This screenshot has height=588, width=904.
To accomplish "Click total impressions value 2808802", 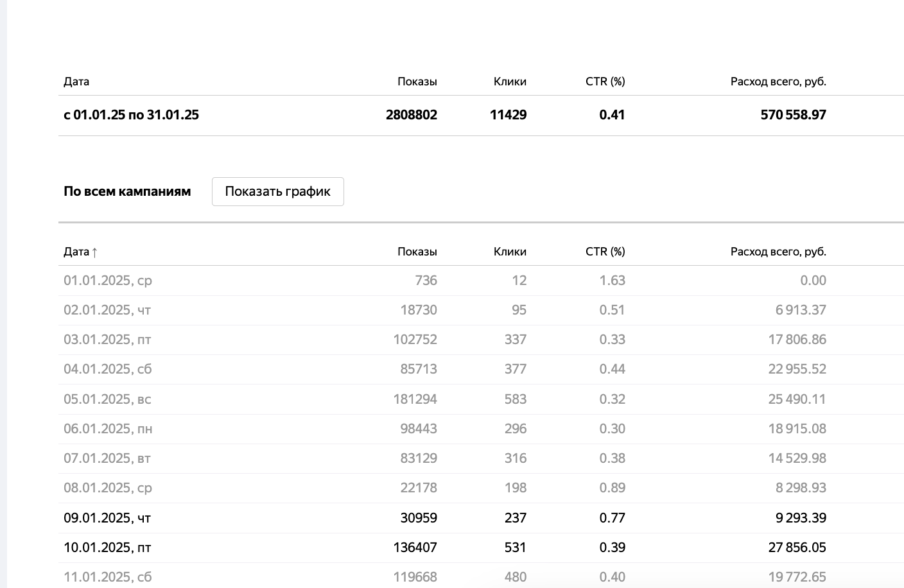I will pyautogui.click(x=411, y=115).
